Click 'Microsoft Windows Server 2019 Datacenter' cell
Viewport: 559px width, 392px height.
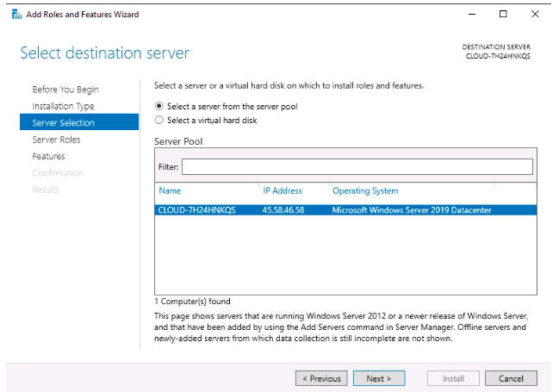click(x=412, y=210)
